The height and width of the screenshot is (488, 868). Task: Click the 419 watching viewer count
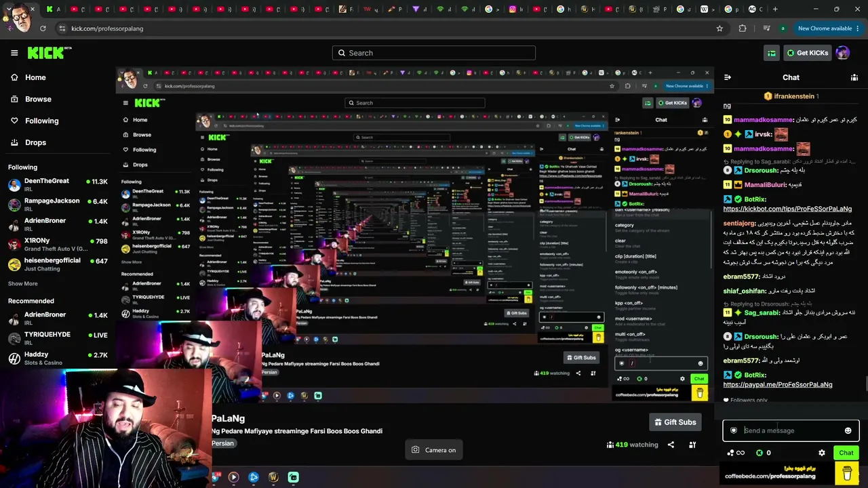[x=633, y=445]
